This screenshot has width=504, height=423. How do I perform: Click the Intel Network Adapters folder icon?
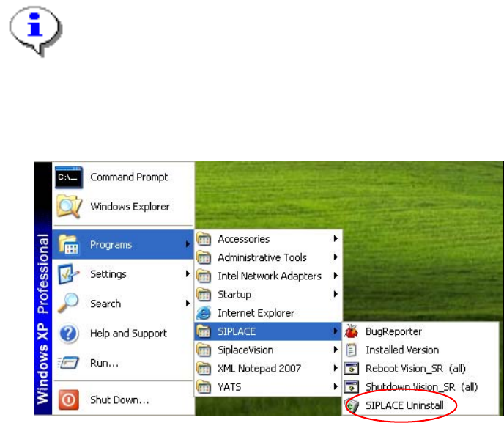[204, 276]
